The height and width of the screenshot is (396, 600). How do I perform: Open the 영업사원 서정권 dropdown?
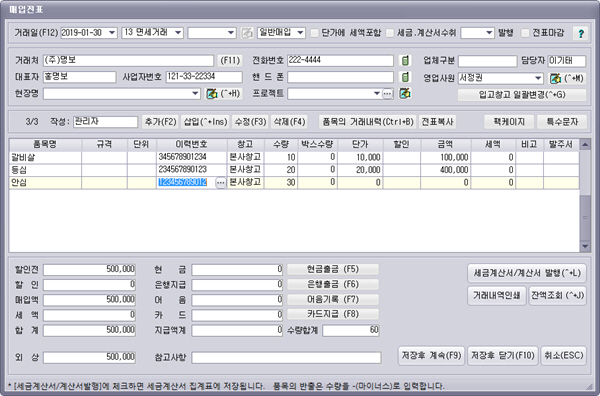[538, 78]
